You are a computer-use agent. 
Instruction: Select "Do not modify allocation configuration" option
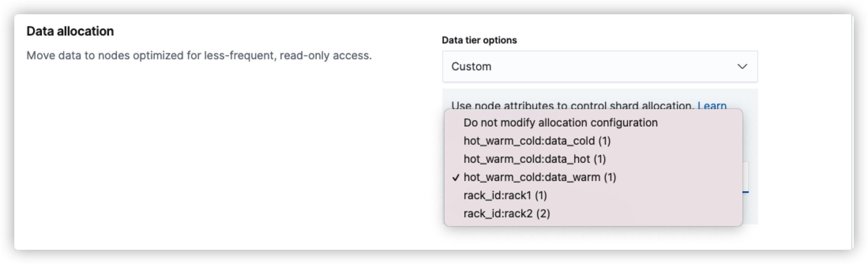click(x=560, y=123)
